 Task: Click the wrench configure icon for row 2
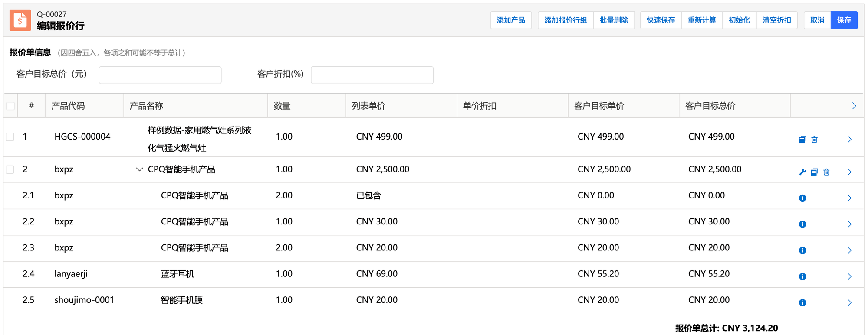pos(802,172)
